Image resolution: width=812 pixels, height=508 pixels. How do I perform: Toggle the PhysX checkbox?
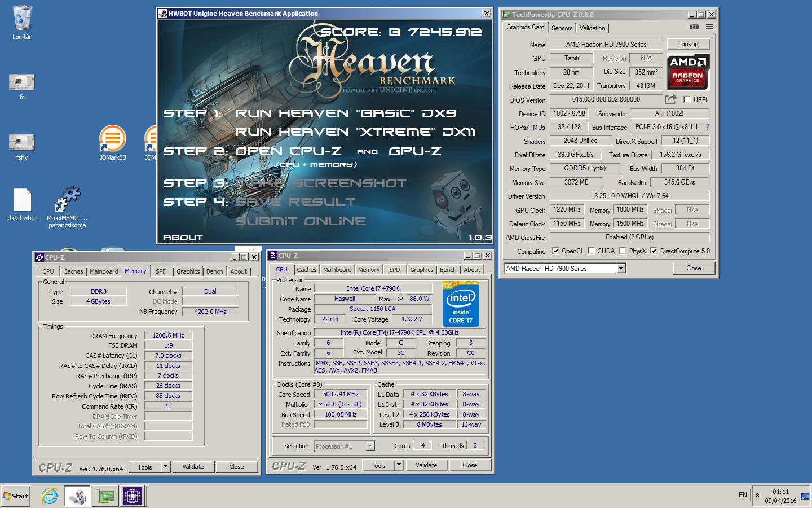tap(623, 251)
